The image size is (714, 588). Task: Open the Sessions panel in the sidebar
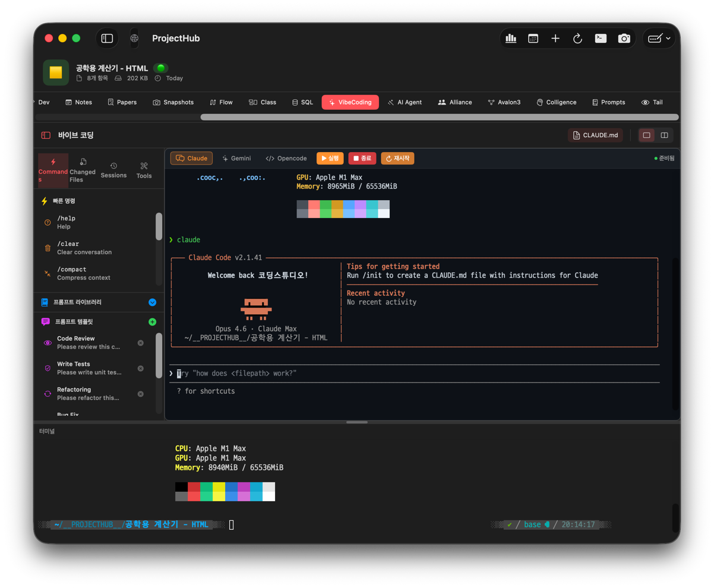pyautogui.click(x=113, y=170)
